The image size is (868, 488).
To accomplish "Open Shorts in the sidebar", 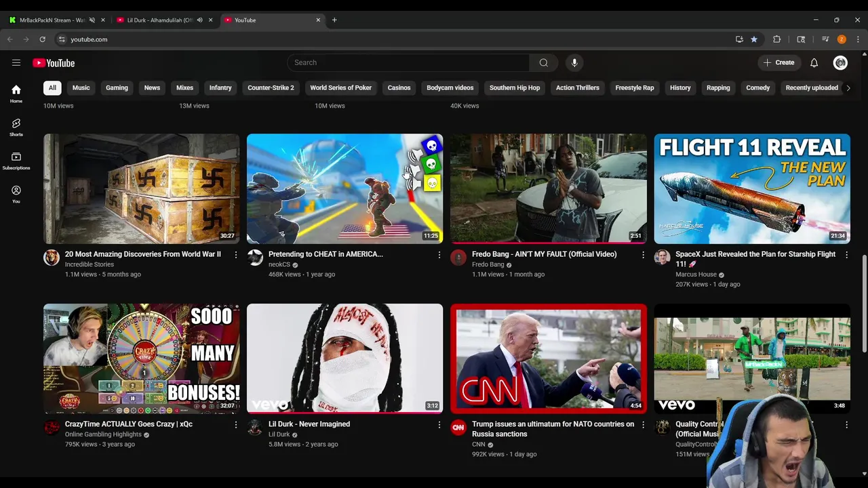I will [x=16, y=127].
